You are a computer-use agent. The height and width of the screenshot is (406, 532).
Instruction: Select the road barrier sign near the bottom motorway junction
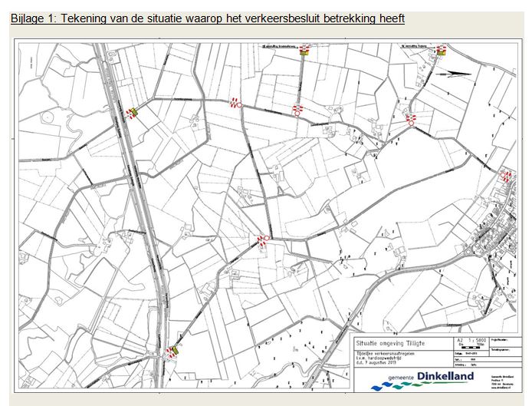(175, 351)
